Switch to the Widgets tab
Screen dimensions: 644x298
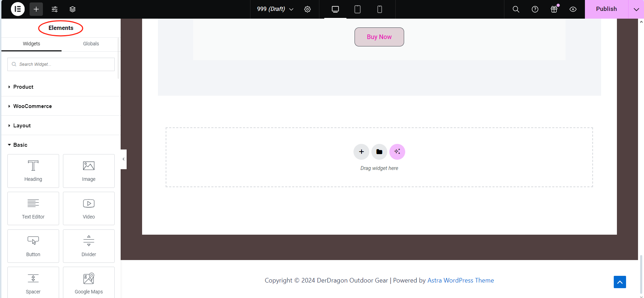click(x=31, y=44)
